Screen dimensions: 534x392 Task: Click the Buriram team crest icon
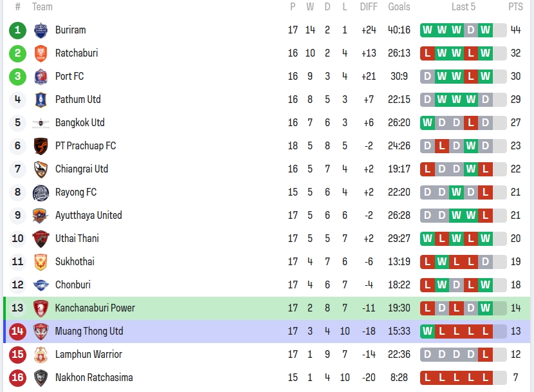(41, 30)
